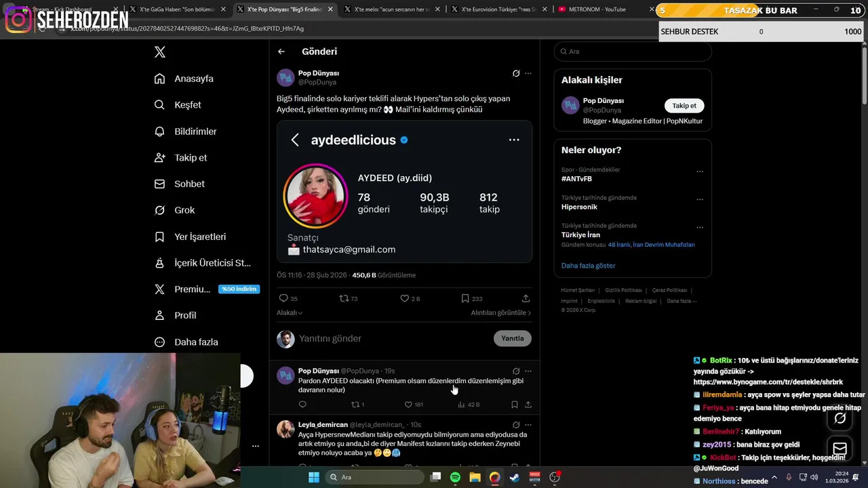Open Pop Dünyası avatar on main post
The image size is (868, 488).
click(285, 77)
